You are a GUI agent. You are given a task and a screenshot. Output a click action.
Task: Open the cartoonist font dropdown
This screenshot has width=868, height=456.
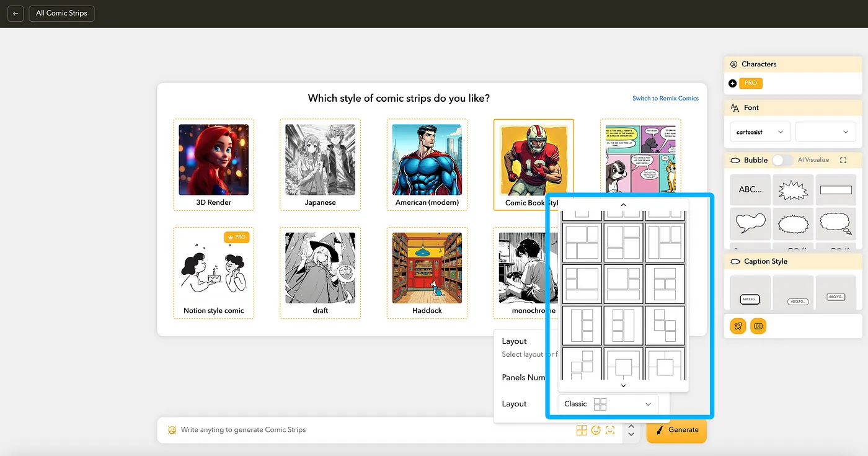[x=760, y=132]
